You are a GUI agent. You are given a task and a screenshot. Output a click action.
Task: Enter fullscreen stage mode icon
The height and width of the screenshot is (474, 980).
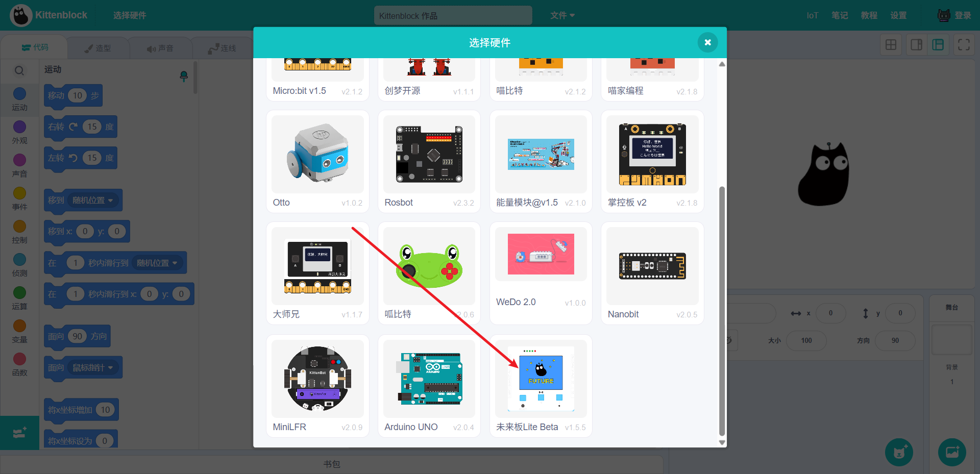[964, 45]
